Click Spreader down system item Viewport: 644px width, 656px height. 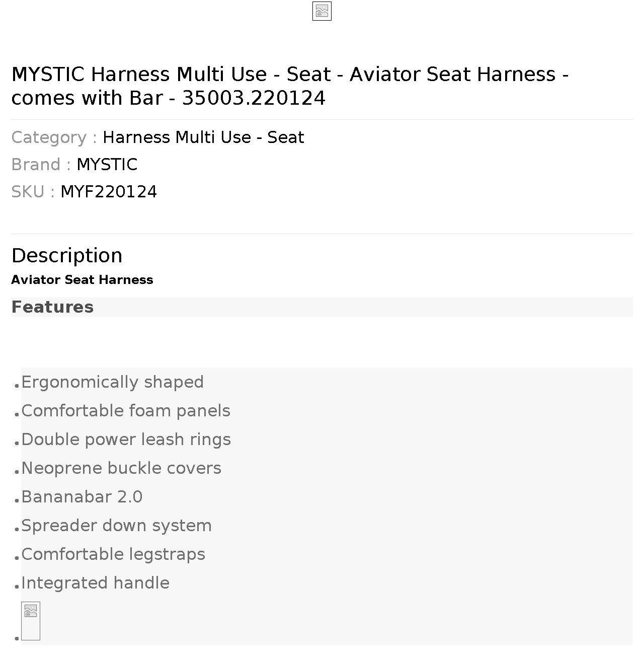[116, 526]
